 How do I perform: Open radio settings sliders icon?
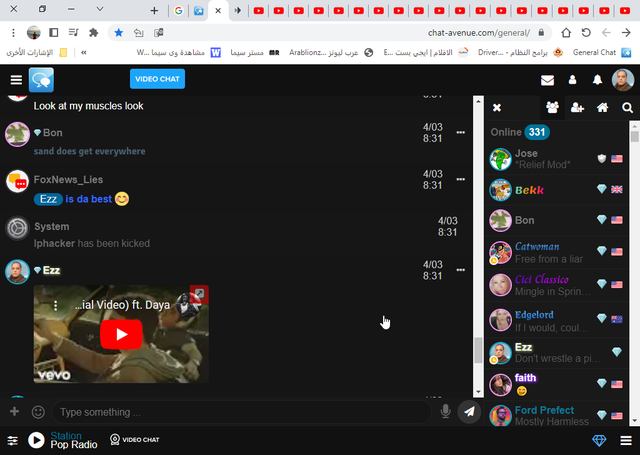(13, 440)
